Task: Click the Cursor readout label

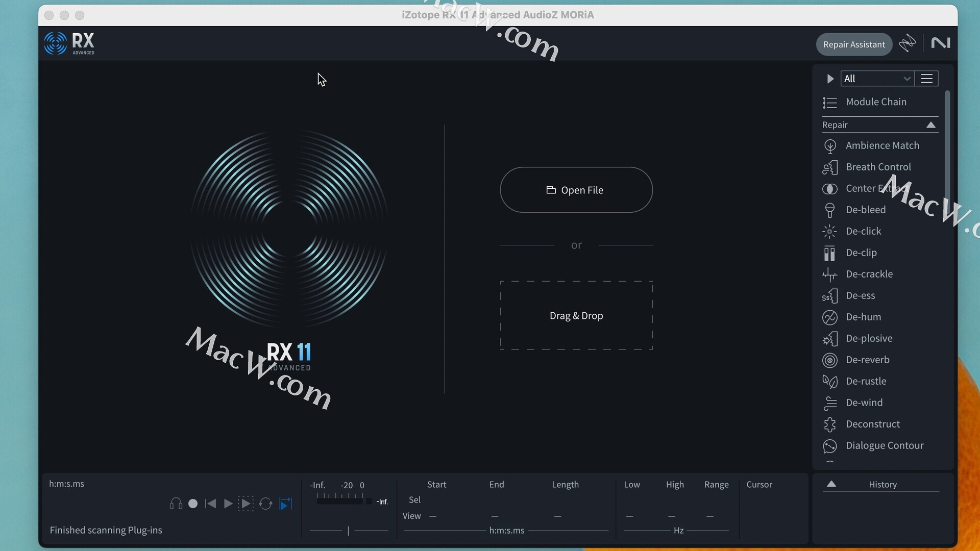Action: [759, 485]
